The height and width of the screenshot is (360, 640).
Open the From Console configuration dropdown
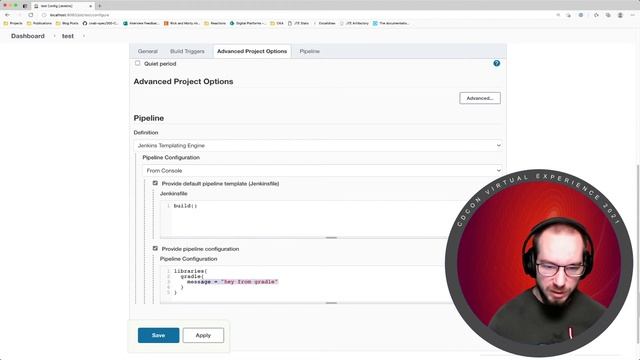click(322, 170)
